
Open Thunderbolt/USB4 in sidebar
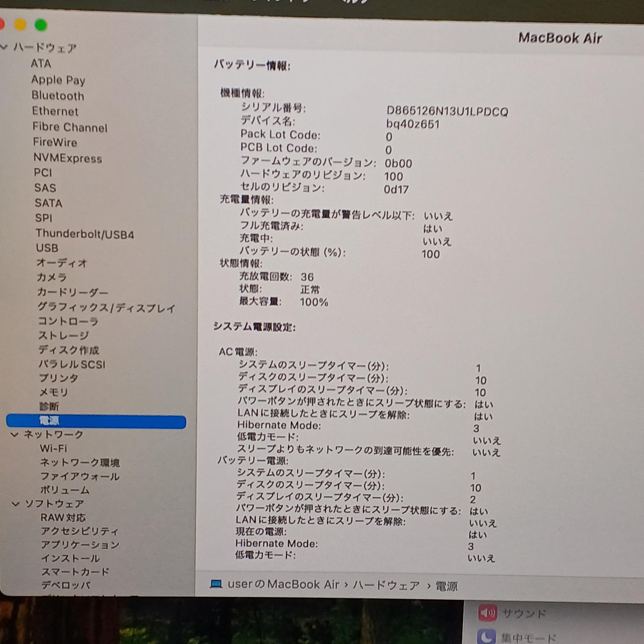(x=85, y=234)
